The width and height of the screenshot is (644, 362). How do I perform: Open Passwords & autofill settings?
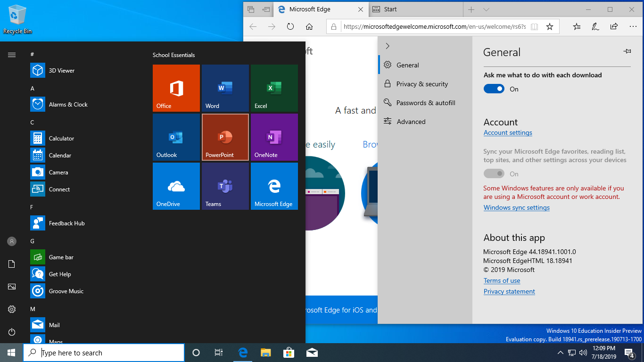point(425,103)
